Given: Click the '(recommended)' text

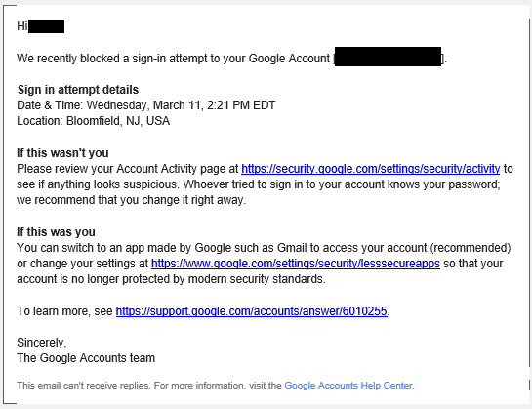Looking at the screenshot, I should pos(471,248).
